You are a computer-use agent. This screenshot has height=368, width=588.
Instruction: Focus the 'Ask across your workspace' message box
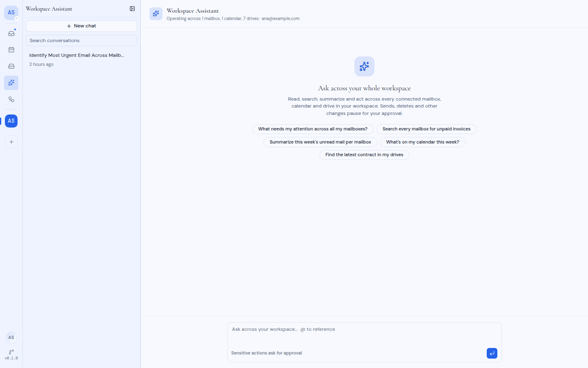tap(364, 334)
